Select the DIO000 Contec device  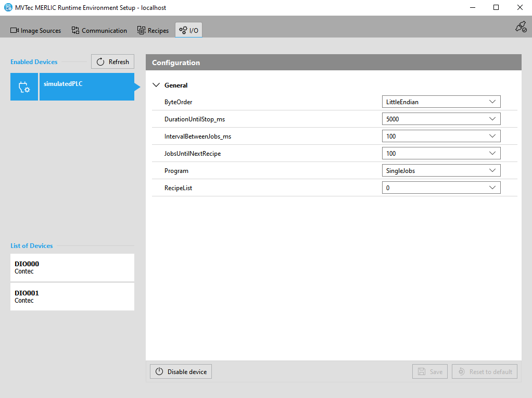click(72, 267)
